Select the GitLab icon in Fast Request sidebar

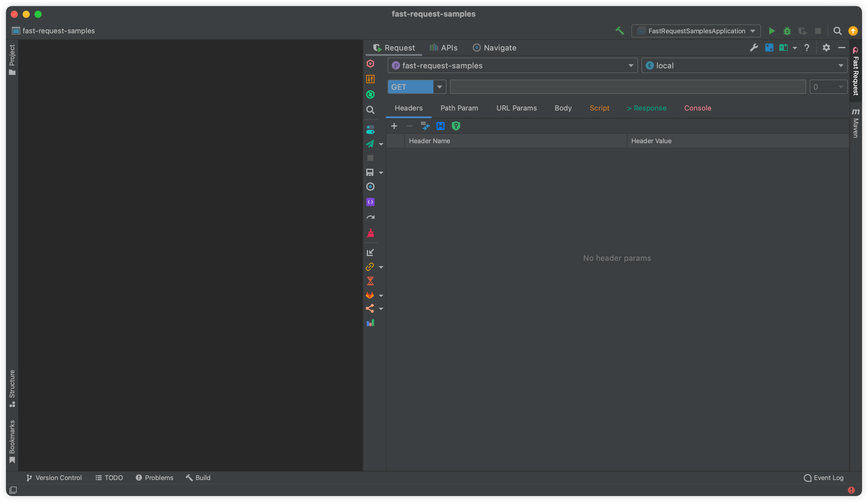[370, 295]
